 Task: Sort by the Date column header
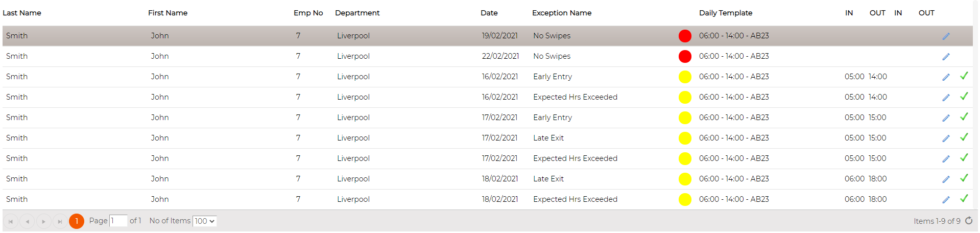[489, 13]
